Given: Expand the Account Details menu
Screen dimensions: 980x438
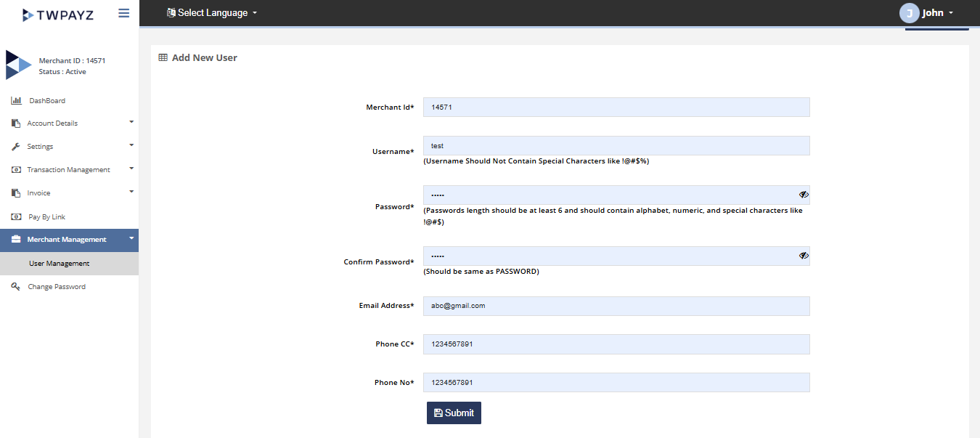Looking at the screenshot, I should tap(69, 123).
